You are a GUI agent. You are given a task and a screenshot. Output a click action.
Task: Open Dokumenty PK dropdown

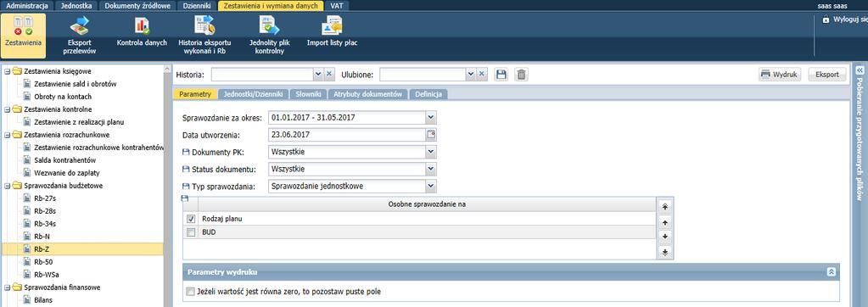pyautogui.click(x=431, y=152)
